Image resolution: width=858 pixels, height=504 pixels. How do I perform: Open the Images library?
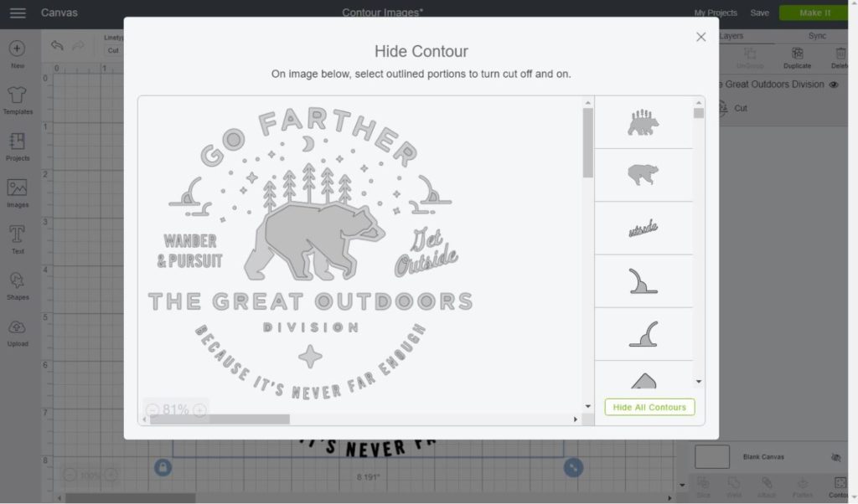(x=18, y=193)
